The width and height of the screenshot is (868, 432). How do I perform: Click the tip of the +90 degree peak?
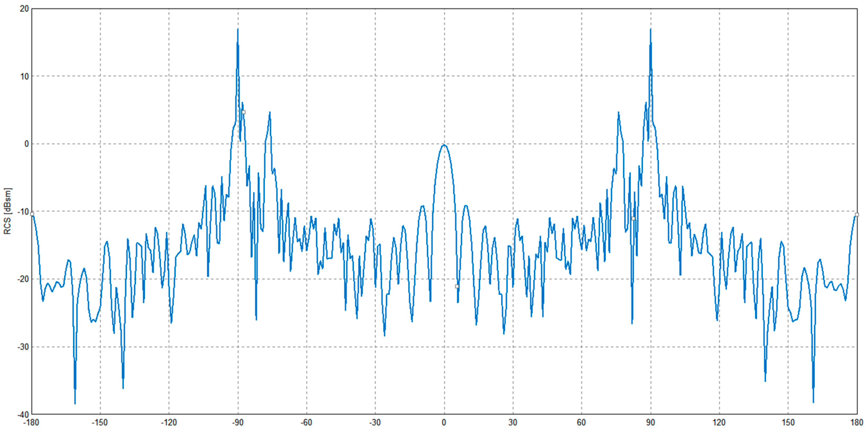pyautogui.click(x=650, y=30)
